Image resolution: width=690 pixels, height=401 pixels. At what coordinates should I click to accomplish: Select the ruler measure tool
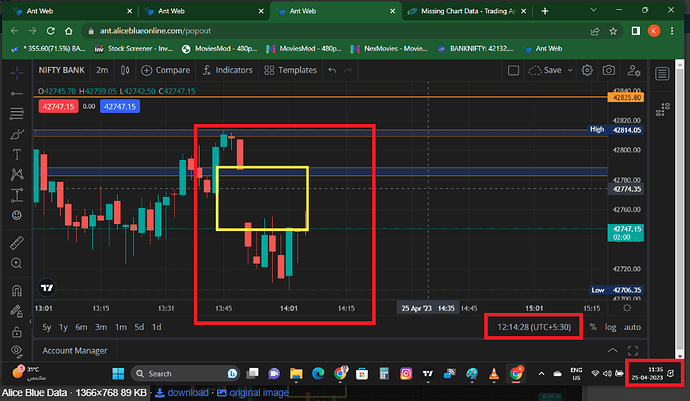17,243
